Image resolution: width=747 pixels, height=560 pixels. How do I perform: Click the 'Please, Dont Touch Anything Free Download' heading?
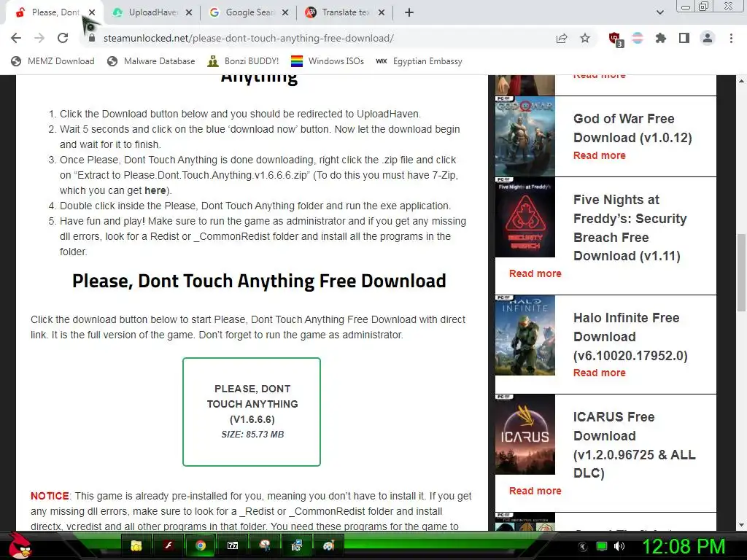click(259, 281)
